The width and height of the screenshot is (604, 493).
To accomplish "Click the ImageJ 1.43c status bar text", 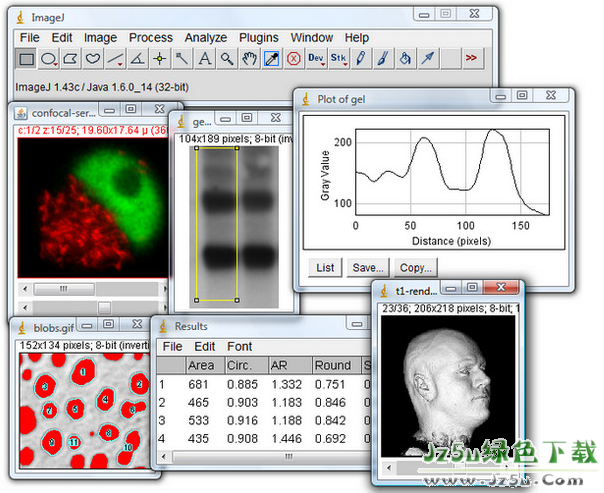I will point(102,87).
